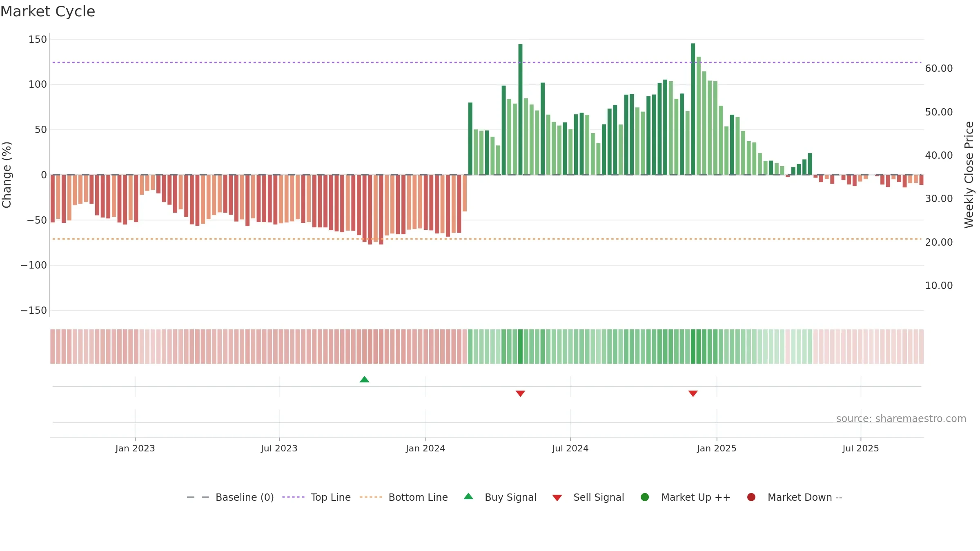980x551 pixels.
Task: Toggle the Top Line legend entry
Action: click(316, 497)
